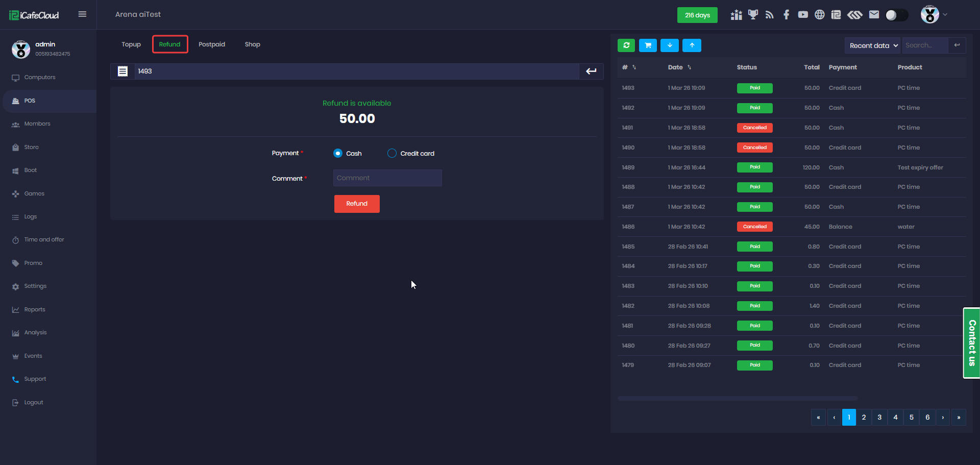The height and width of the screenshot is (465, 980).
Task: Switch to the Shop tab
Action: (x=253, y=44)
